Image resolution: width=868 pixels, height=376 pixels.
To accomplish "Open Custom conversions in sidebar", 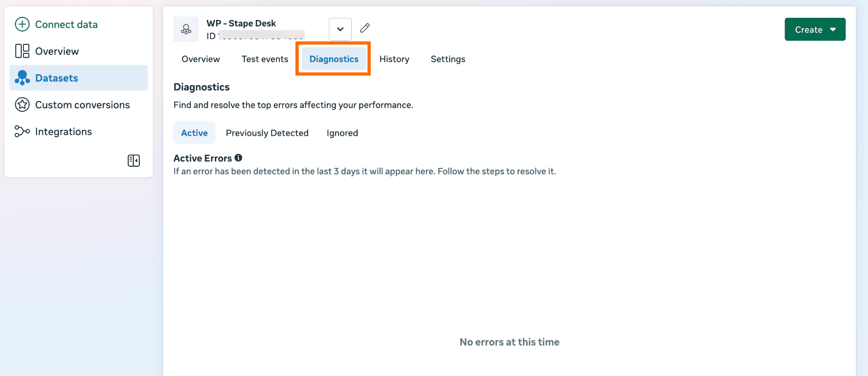I will pyautogui.click(x=82, y=105).
